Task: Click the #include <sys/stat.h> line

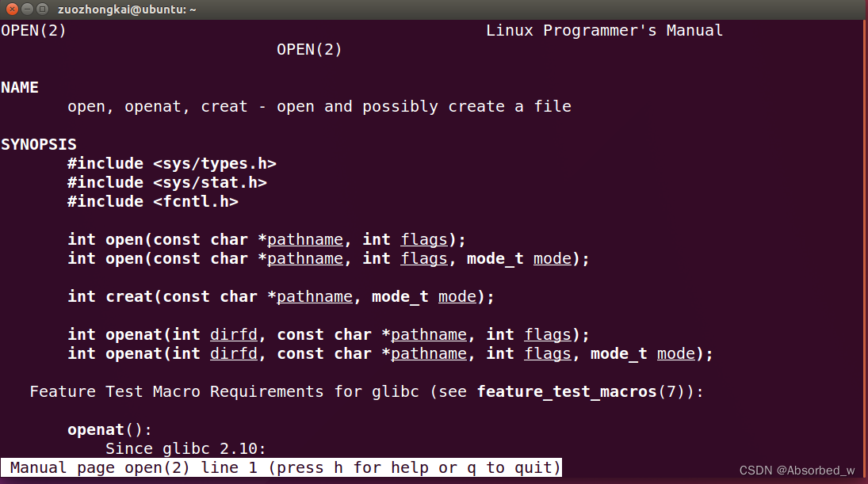Action: tap(167, 182)
